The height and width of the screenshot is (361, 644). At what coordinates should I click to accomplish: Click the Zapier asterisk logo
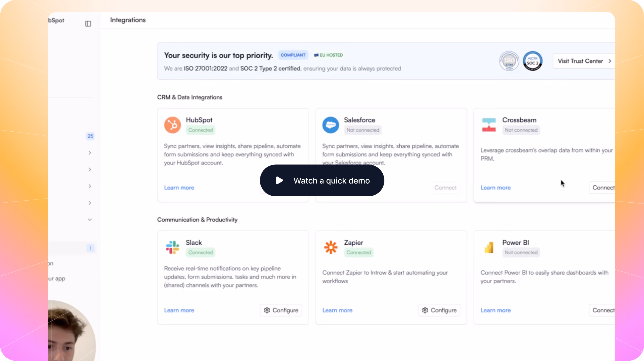331,247
